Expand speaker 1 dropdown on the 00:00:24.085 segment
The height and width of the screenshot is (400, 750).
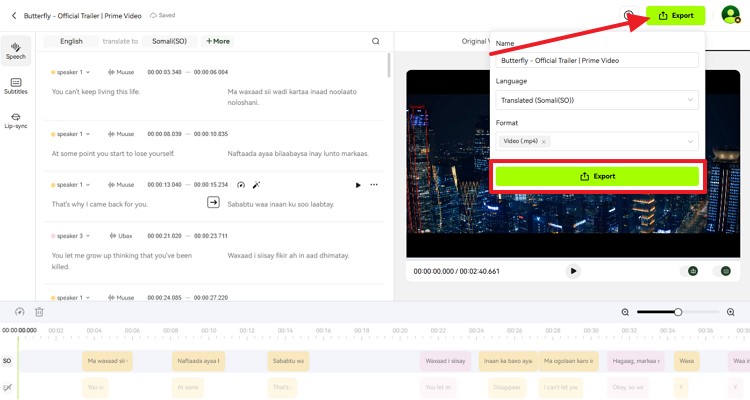pyautogui.click(x=88, y=298)
